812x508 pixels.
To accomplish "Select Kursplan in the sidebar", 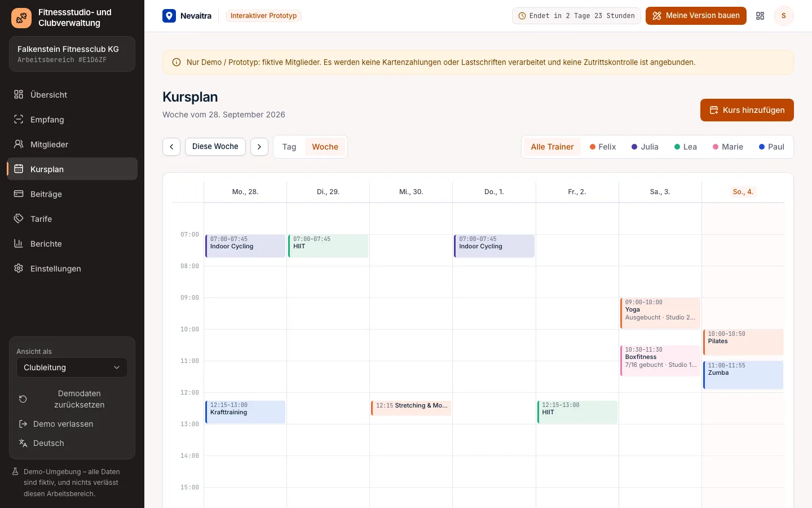I will (72, 169).
